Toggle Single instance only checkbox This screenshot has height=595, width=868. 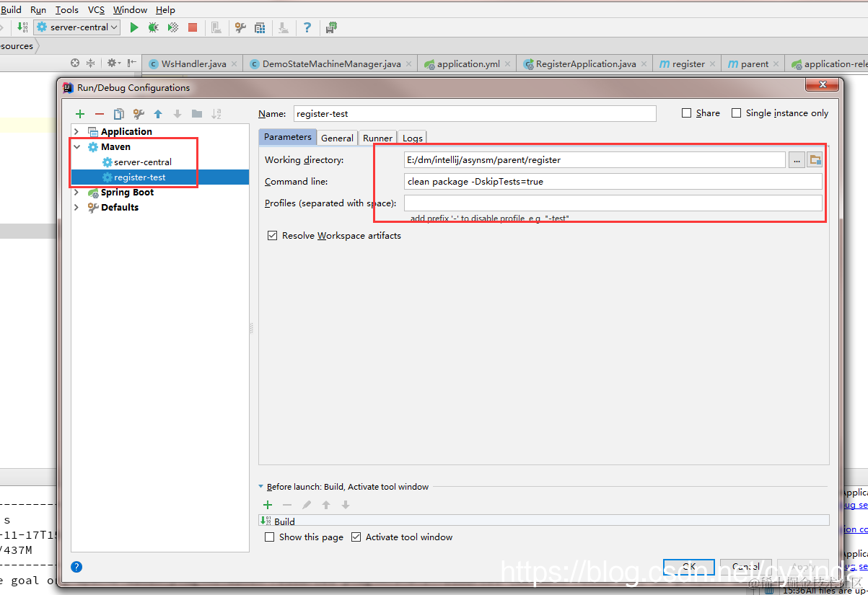point(737,113)
